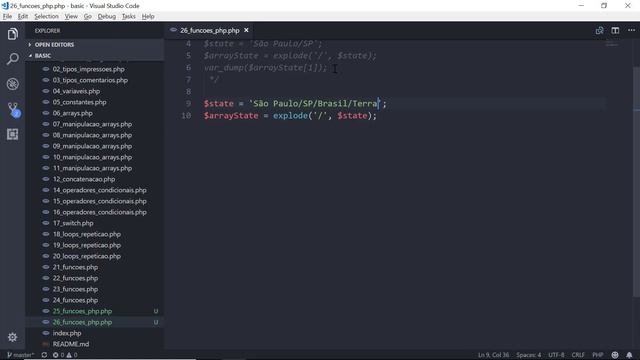Click the feedback smiley icon

[x=615, y=355]
